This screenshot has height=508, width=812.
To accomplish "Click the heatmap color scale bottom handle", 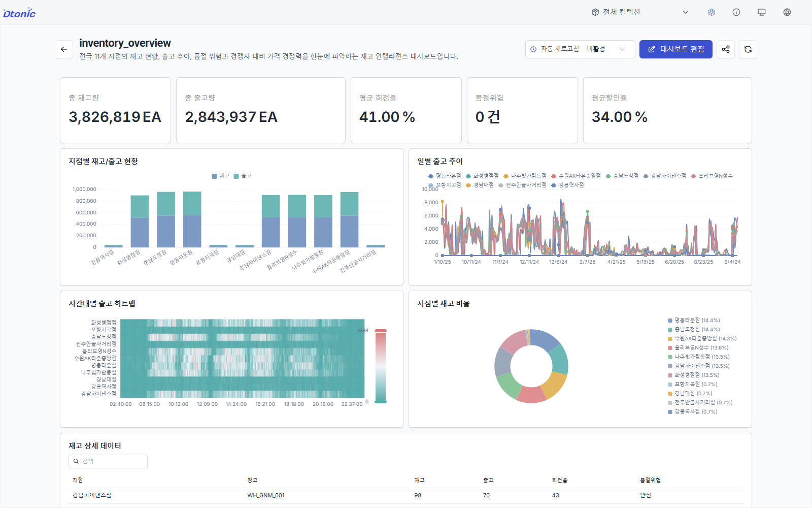I will [x=381, y=402].
